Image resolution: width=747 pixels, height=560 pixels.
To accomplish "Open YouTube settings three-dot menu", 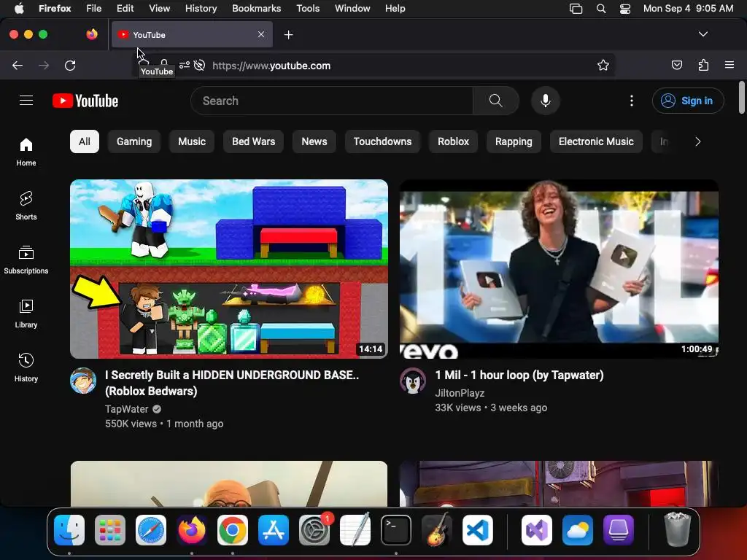I will pyautogui.click(x=631, y=101).
